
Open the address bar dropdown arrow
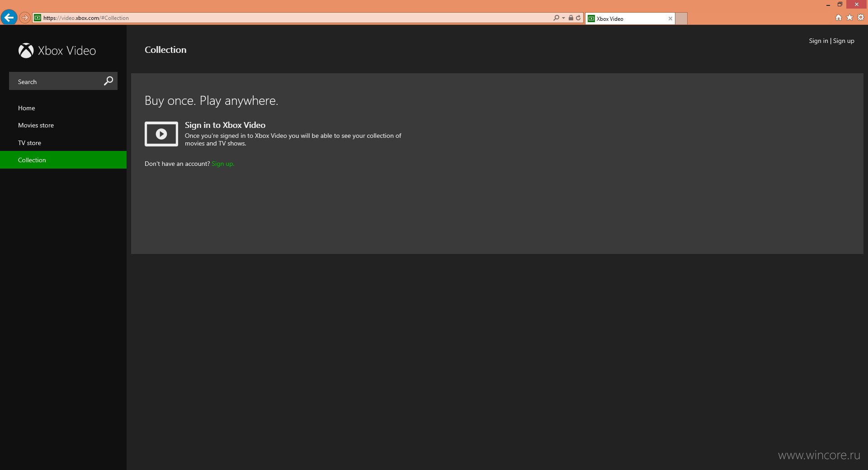click(563, 18)
